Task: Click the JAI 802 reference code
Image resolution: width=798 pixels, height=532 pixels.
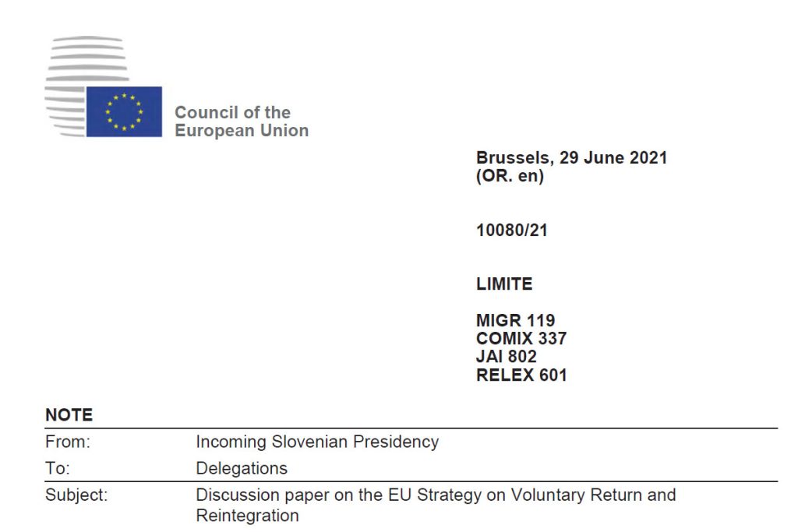Action: (x=507, y=357)
